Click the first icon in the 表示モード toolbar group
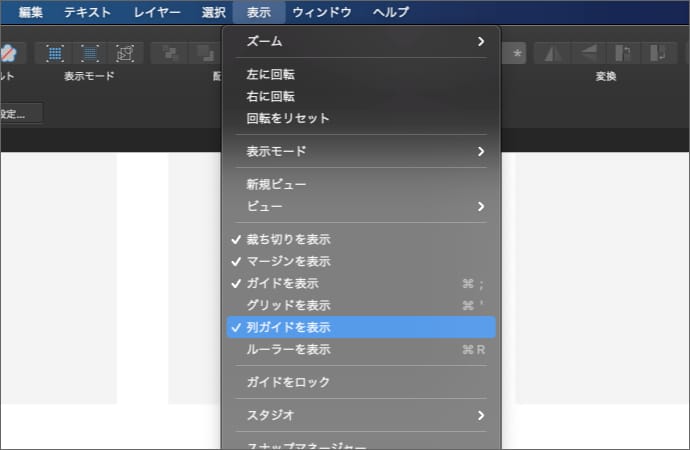 (x=55, y=52)
